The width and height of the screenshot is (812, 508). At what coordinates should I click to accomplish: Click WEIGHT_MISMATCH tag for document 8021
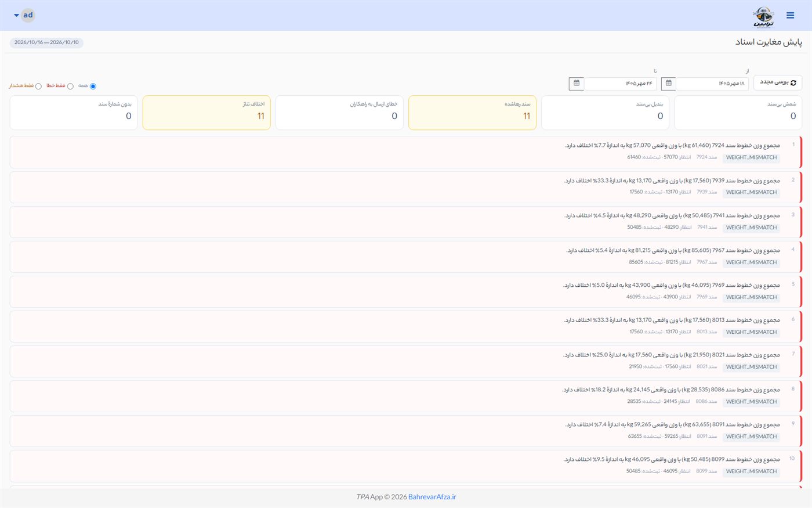coord(751,367)
